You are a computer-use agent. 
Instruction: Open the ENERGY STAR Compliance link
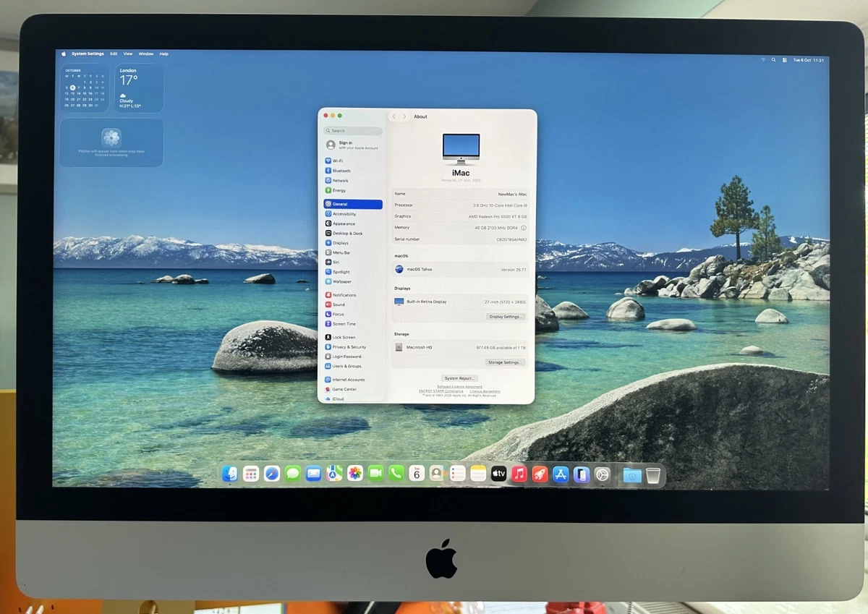441,391
